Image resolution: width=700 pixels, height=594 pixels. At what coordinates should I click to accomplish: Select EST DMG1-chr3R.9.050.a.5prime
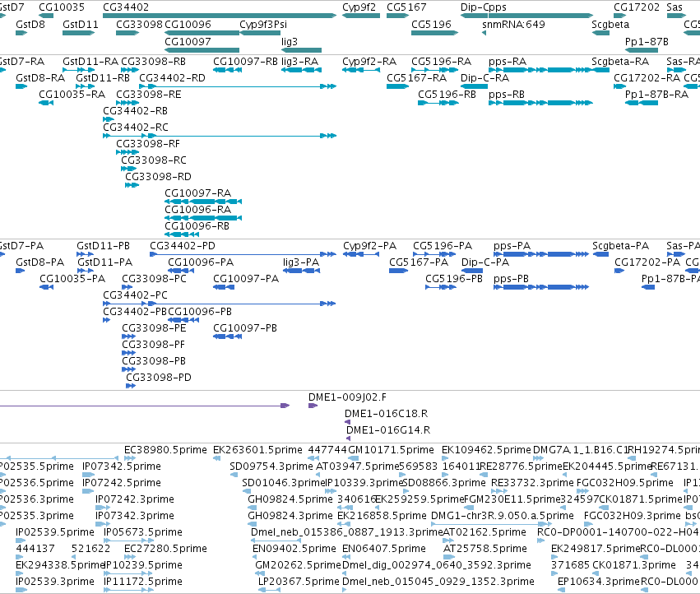point(490,524)
